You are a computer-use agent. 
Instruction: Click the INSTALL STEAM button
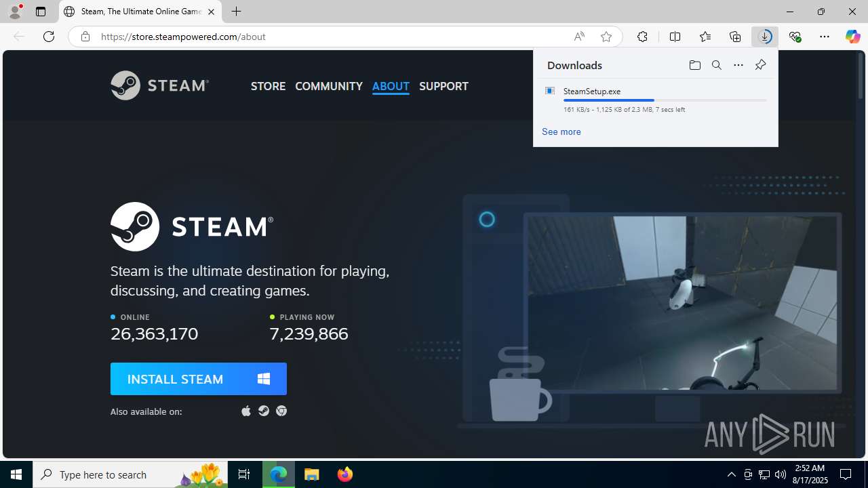point(199,379)
